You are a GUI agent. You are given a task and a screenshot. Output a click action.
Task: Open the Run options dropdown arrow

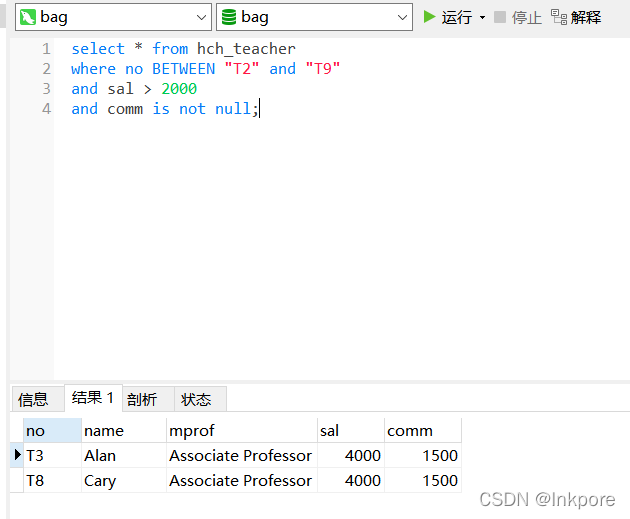tap(482, 17)
